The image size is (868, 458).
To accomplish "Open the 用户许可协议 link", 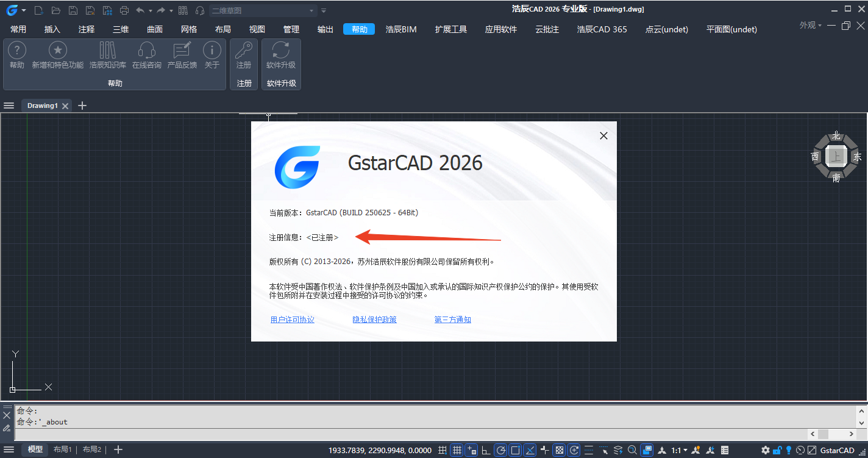I will pos(293,320).
